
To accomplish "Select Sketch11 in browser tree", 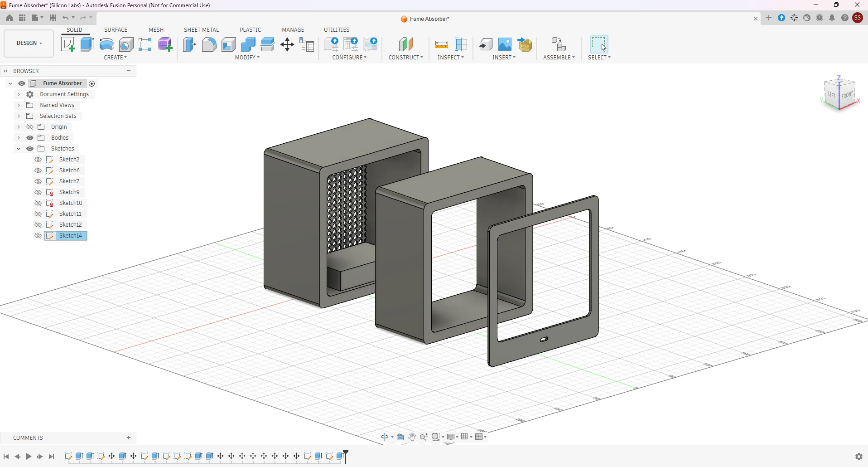I will 70,214.
